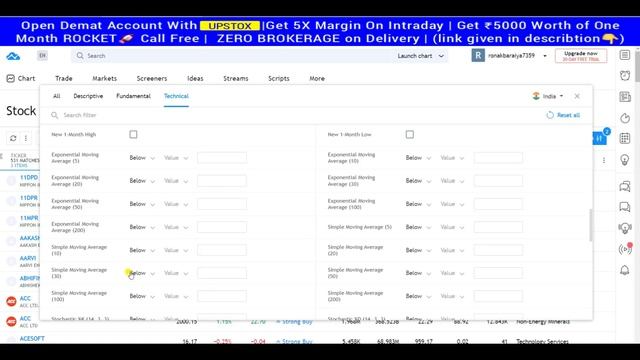The width and height of the screenshot is (640, 360).
Task: Click the Upgrade now button
Action: coord(581,56)
